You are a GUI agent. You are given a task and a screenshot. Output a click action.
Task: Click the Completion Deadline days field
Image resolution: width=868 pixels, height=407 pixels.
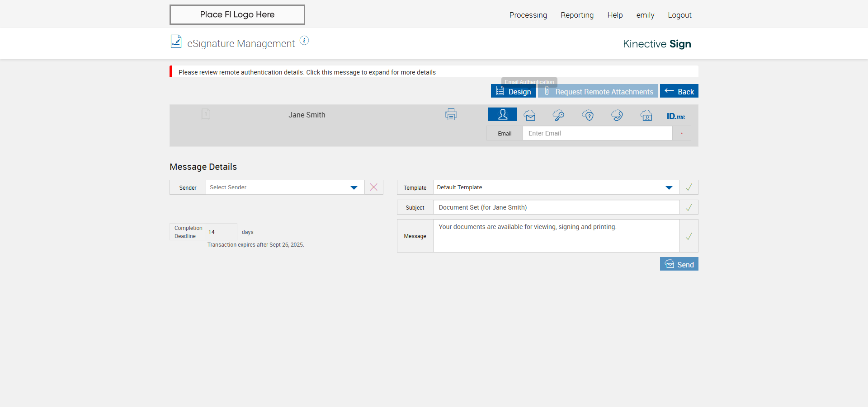pos(222,232)
